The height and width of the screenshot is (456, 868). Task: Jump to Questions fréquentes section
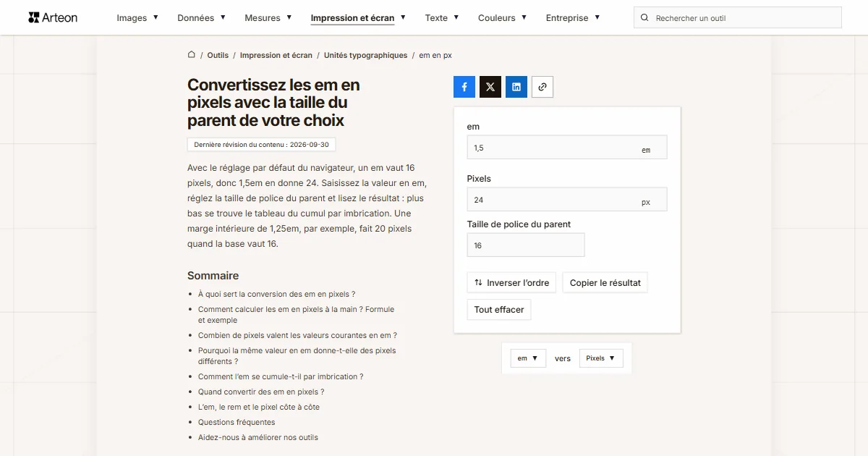coord(237,422)
